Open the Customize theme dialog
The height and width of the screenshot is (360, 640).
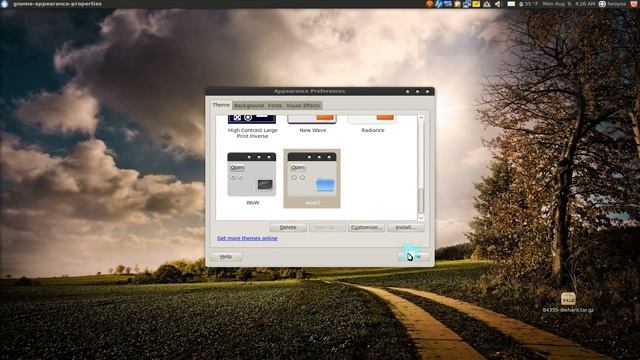tap(366, 227)
